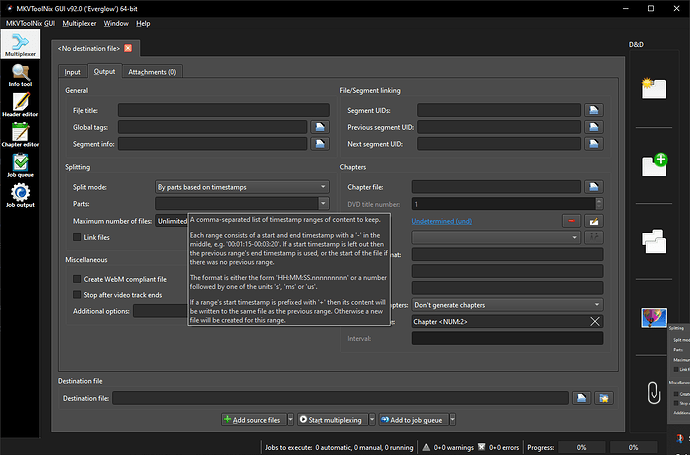The width and height of the screenshot is (690, 455).
Task: Open the Job output panel
Action: point(20,194)
